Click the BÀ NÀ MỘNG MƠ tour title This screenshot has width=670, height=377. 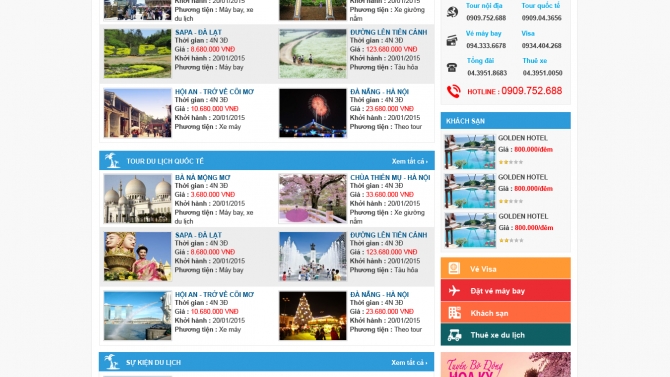point(203,177)
